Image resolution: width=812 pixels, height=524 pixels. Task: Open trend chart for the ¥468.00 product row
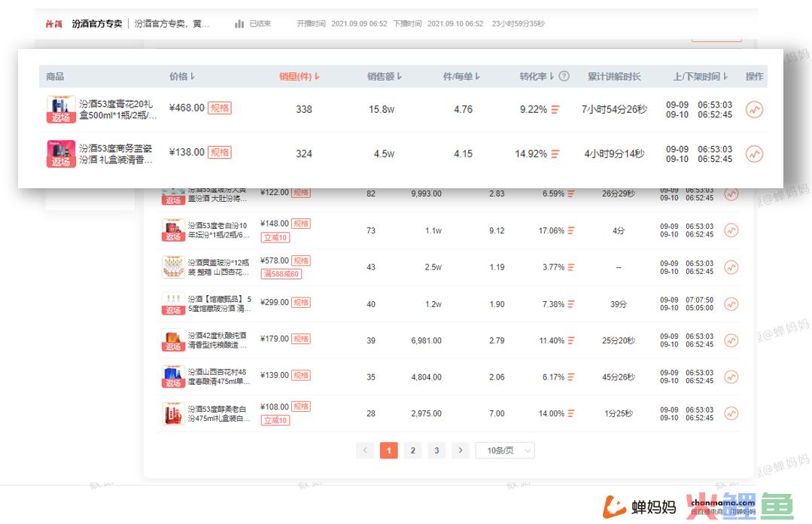(x=754, y=109)
